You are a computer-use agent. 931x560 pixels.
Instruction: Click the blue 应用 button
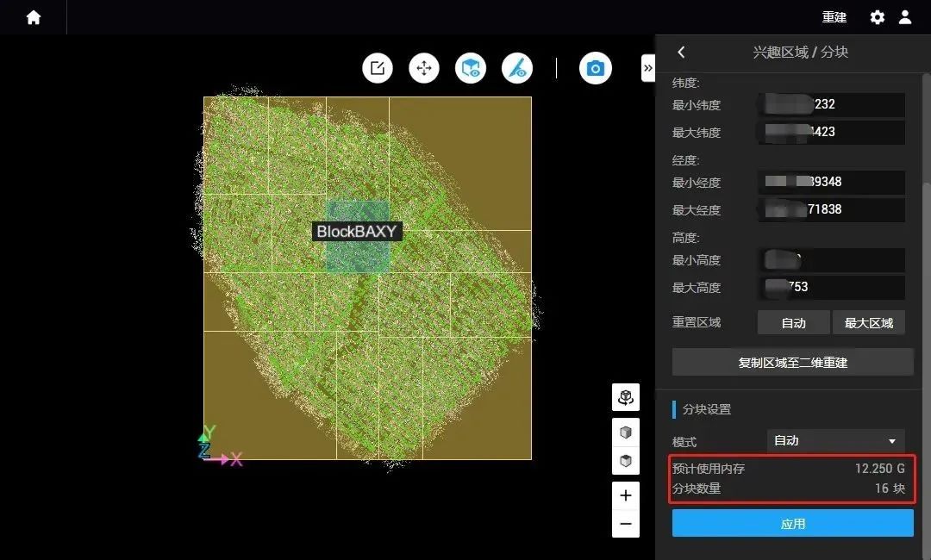click(x=792, y=523)
